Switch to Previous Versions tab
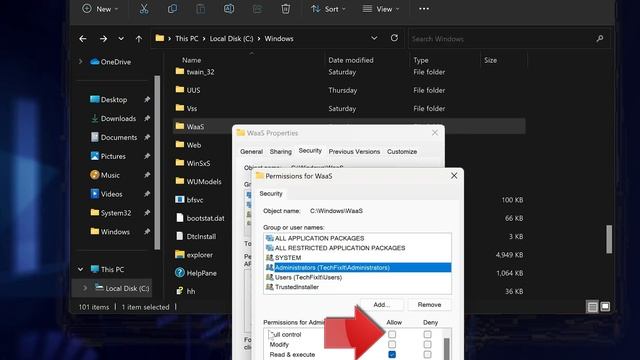This screenshot has width=640, height=360. point(354,151)
